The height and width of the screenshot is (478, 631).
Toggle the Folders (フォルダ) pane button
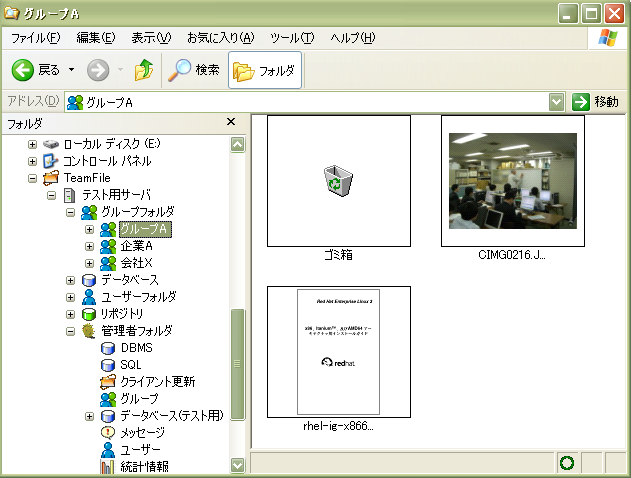pyautogui.click(x=265, y=70)
